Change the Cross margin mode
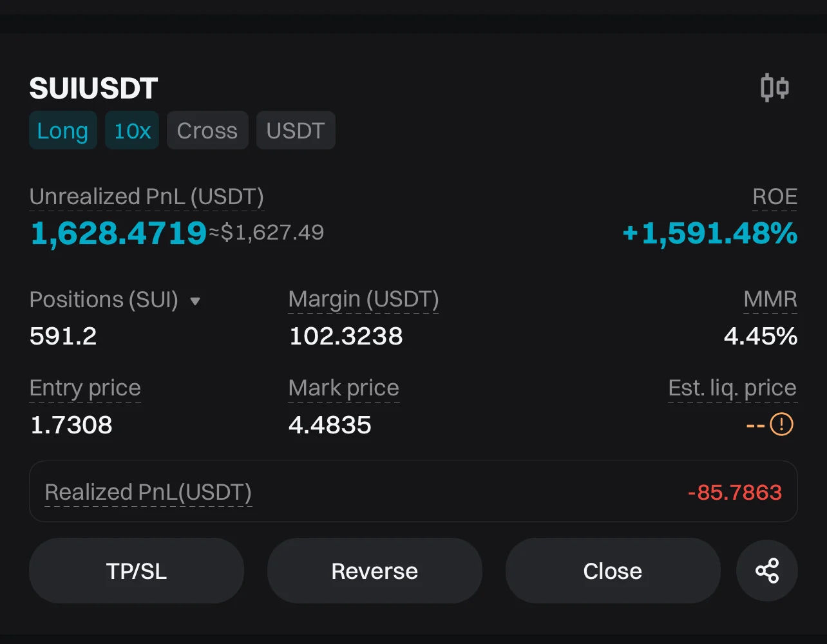Screen dimensions: 827x644 [207, 131]
